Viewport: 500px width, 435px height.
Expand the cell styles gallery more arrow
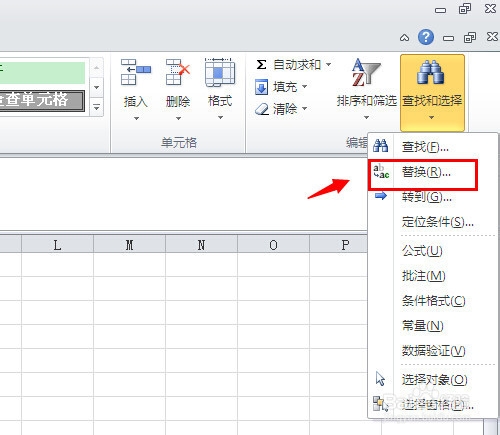[x=96, y=107]
